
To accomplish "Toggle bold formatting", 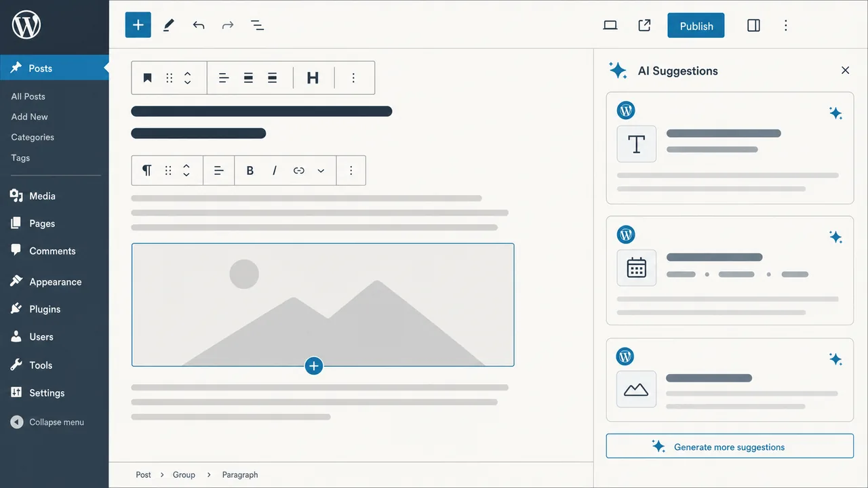I will click(x=250, y=171).
